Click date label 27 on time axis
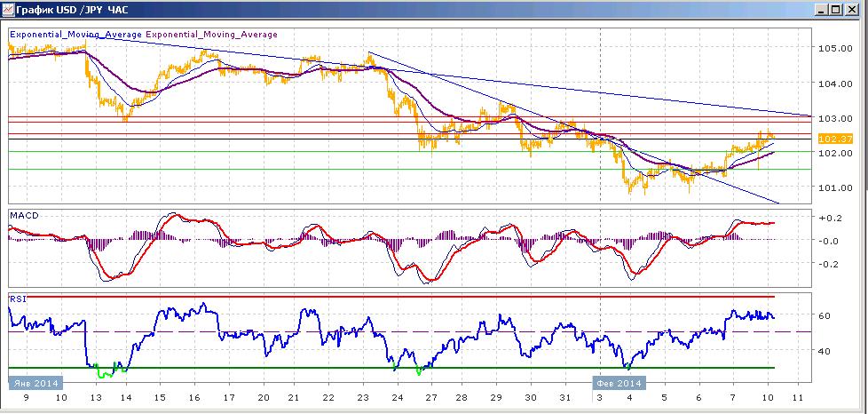 [430, 398]
